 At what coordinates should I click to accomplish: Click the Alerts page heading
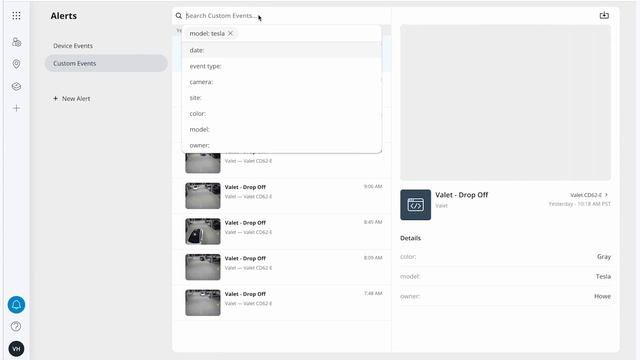coord(64,16)
